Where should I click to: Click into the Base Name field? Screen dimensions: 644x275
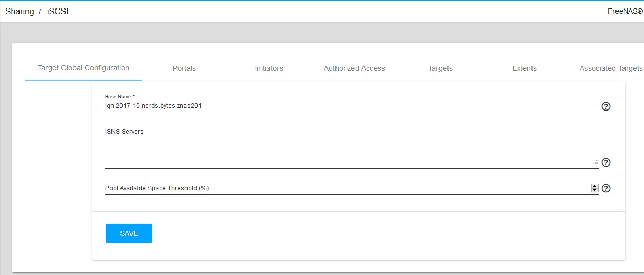point(352,106)
